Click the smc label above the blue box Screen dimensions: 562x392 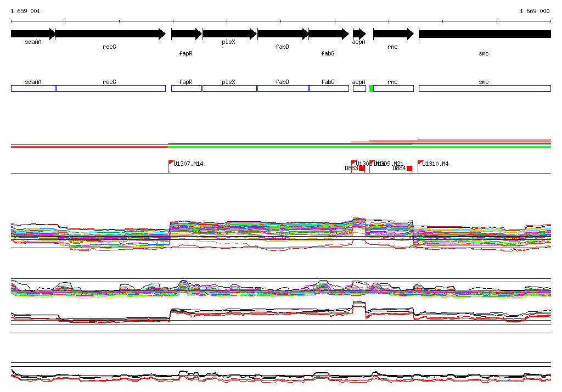[484, 82]
